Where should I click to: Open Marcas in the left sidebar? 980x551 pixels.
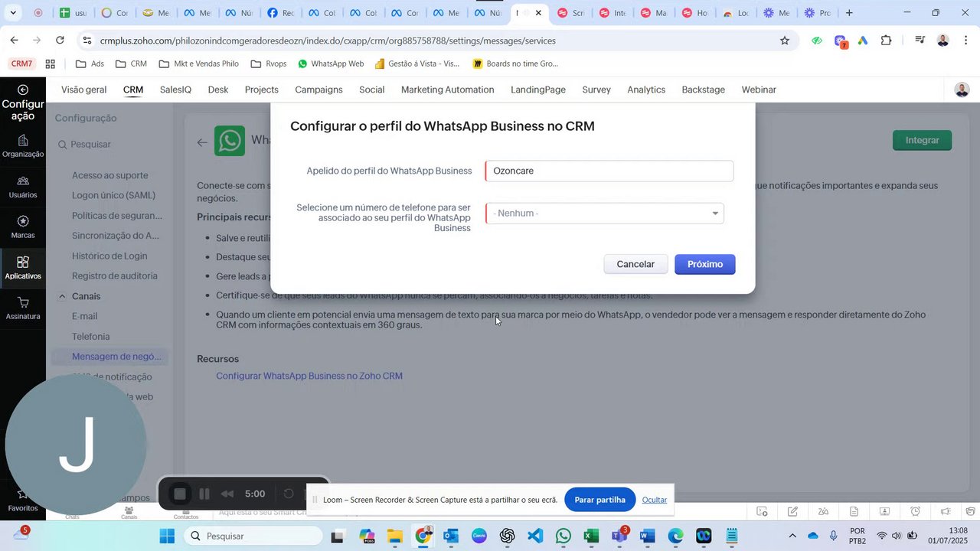(23, 227)
